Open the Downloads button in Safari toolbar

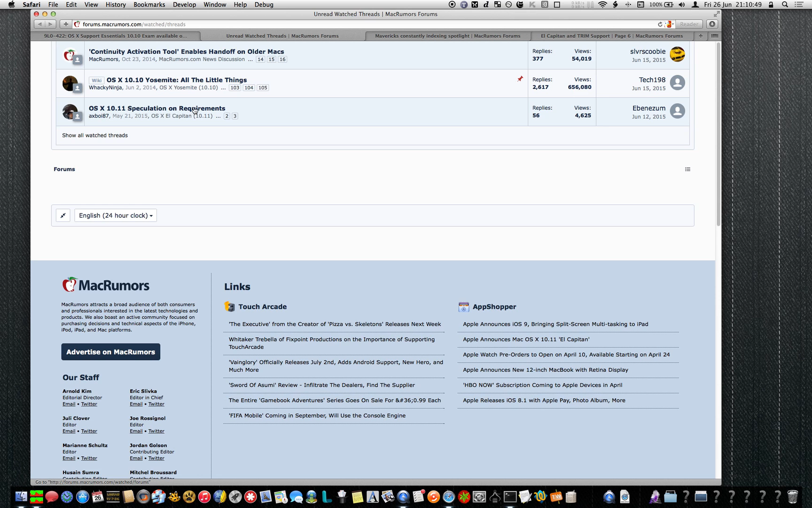(x=712, y=24)
